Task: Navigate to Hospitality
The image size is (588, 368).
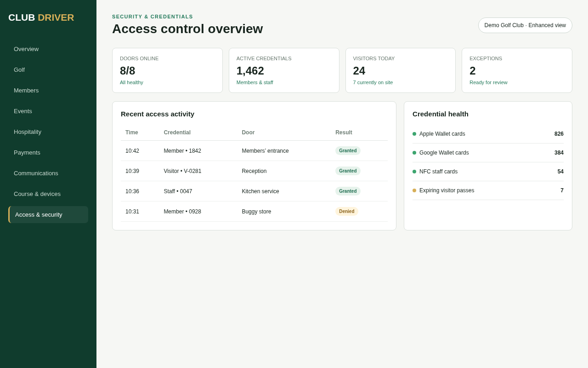Action: click(x=48, y=132)
